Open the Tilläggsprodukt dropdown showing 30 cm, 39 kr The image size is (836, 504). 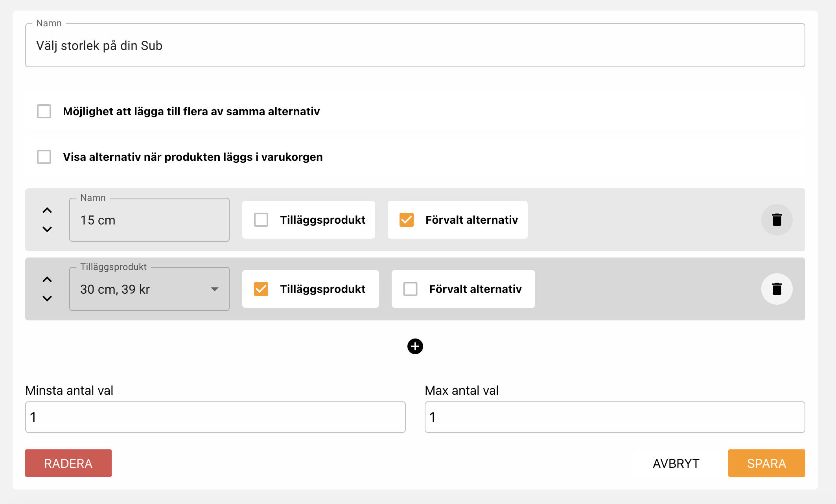pos(149,289)
